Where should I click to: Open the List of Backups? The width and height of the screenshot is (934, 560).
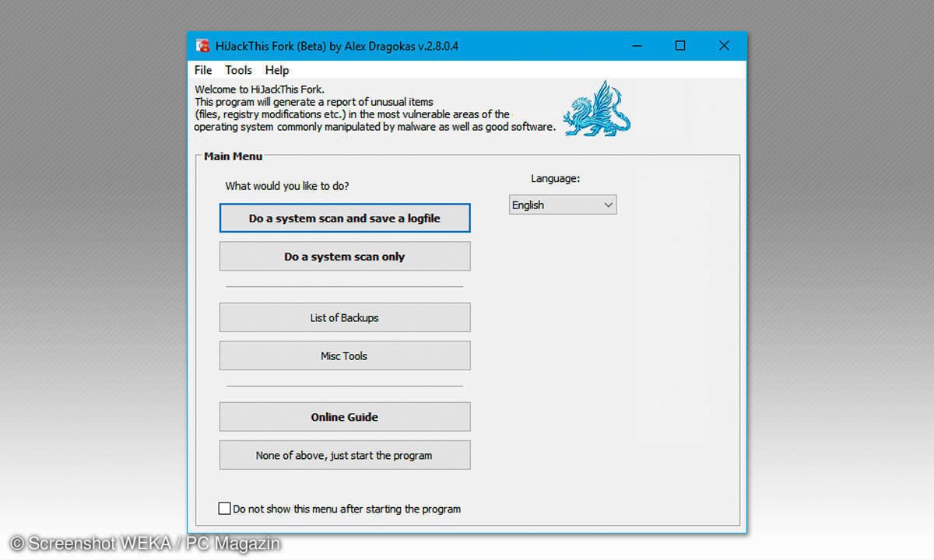(x=345, y=317)
